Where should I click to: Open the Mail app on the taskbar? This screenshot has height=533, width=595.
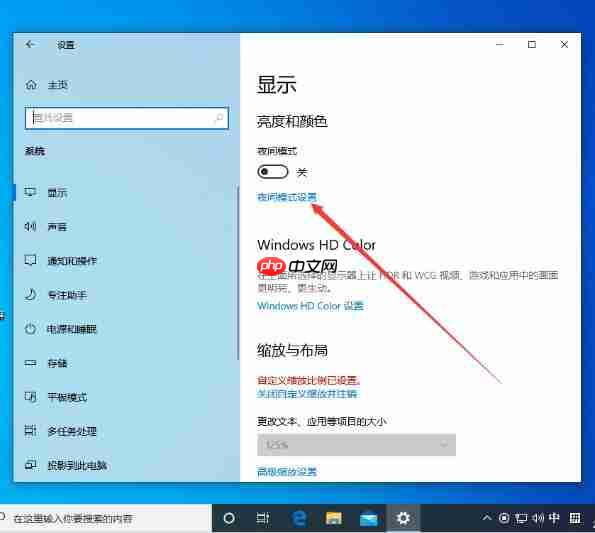(368, 519)
